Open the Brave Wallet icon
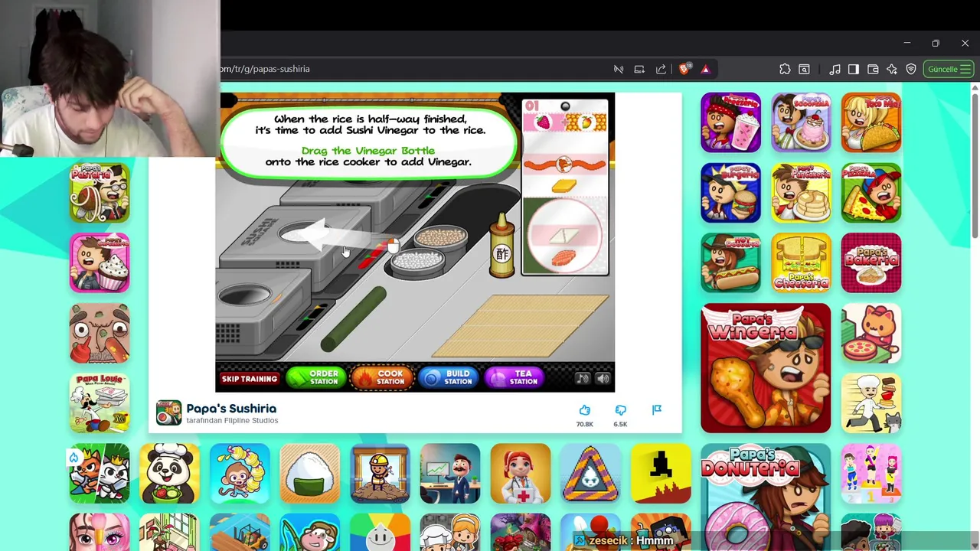Screen dimensions: 980x551 (x=873, y=69)
